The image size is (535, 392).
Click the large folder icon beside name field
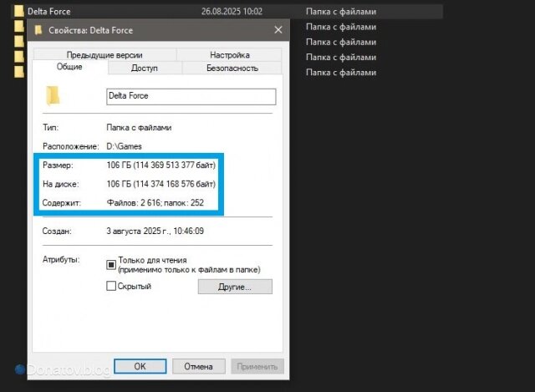click(x=53, y=95)
